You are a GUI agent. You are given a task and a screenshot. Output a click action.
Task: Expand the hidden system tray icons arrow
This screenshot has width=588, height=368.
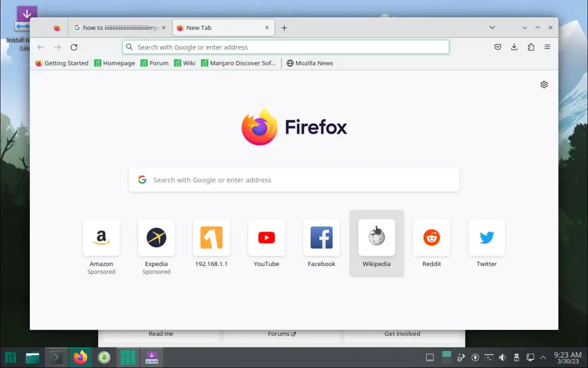coord(543,357)
